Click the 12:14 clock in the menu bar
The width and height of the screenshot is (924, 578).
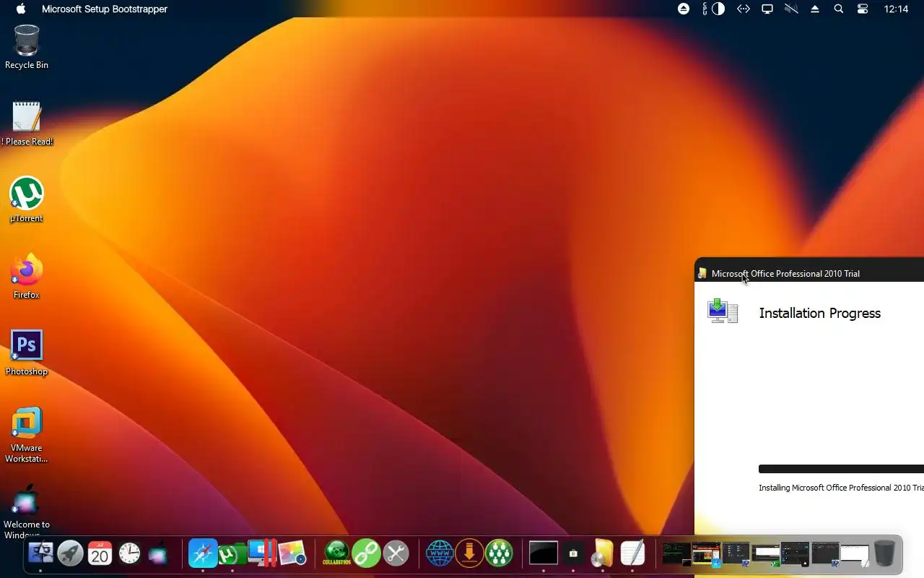tap(896, 9)
